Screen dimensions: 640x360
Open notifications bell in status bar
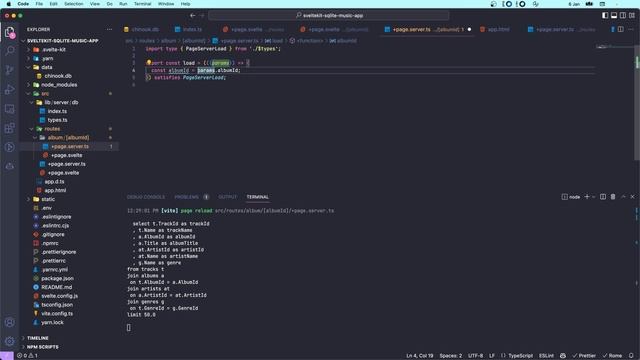click(631, 356)
